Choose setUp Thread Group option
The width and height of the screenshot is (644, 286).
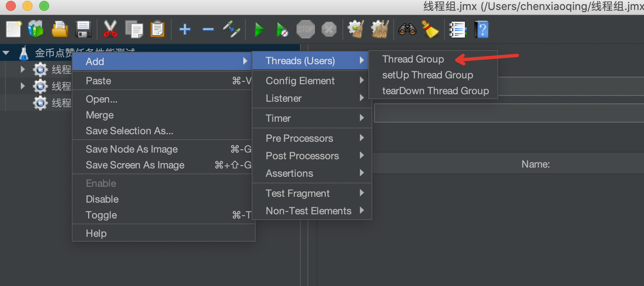click(427, 75)
